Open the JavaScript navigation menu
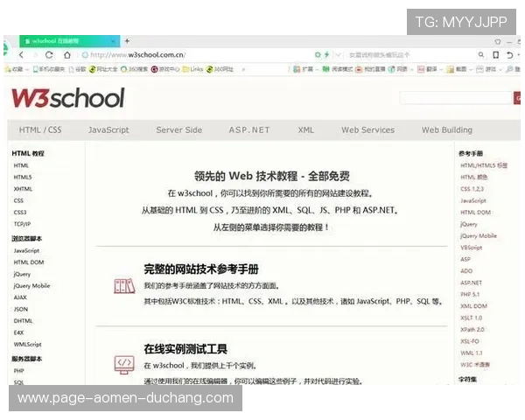This screenshot has height=420, width=525. pos(108,130)
